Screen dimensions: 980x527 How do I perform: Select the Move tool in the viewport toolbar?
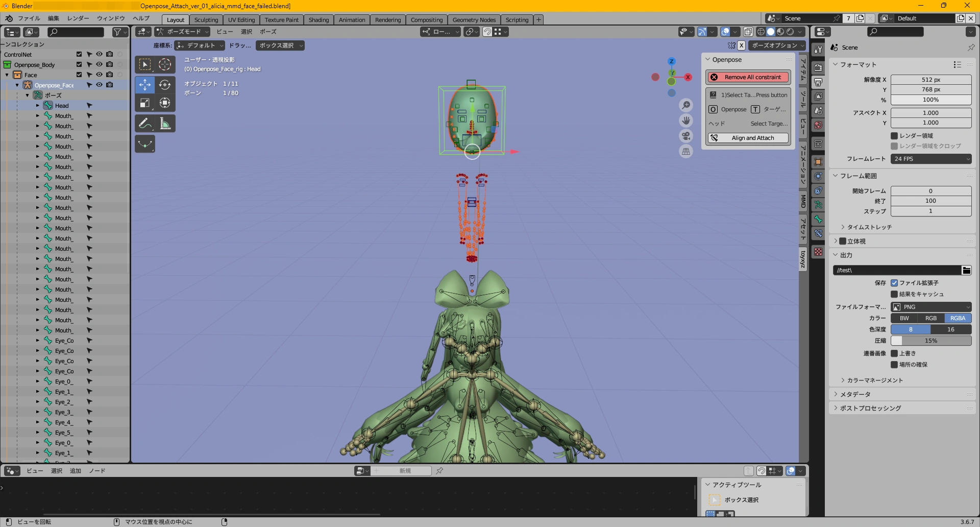(x=145, y=85)
